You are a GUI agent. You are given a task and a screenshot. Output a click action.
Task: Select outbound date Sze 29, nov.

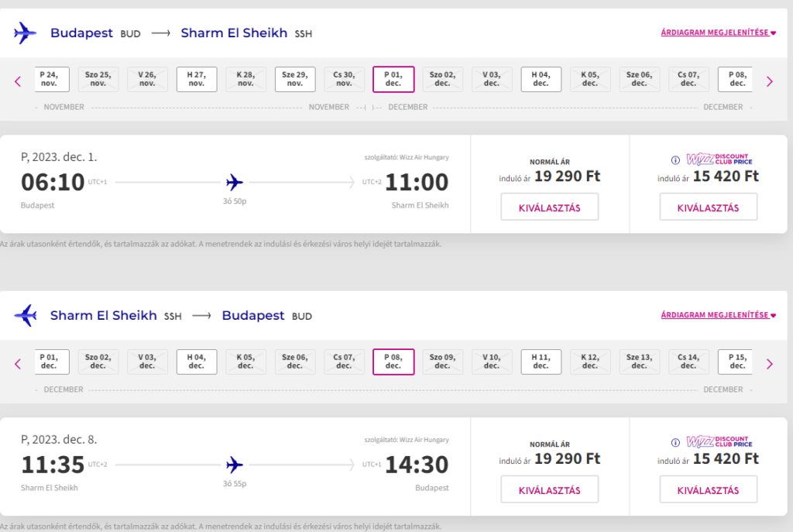295,80
